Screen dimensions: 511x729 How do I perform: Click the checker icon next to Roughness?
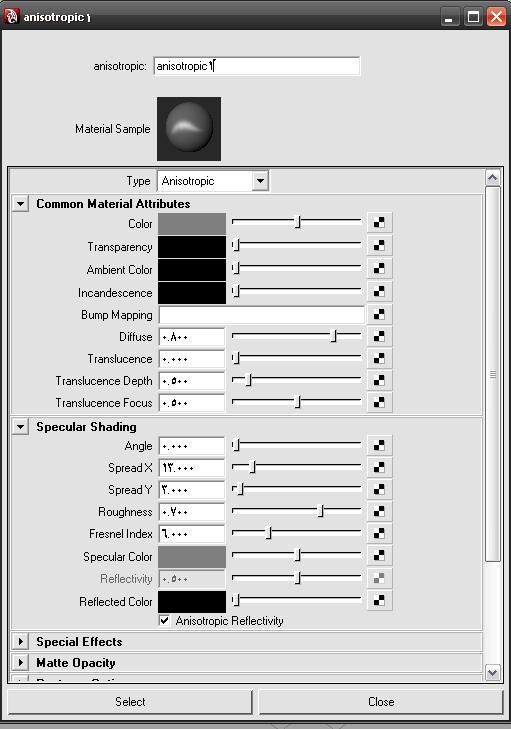point(379,511)
